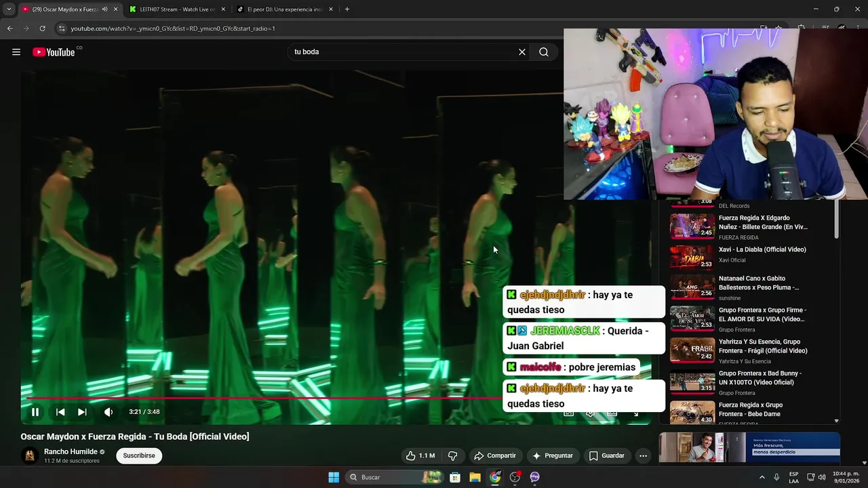This screenshot has width=868, height=488.
Task: Toggle fullscreen in the video player
Action: (635, 413)
